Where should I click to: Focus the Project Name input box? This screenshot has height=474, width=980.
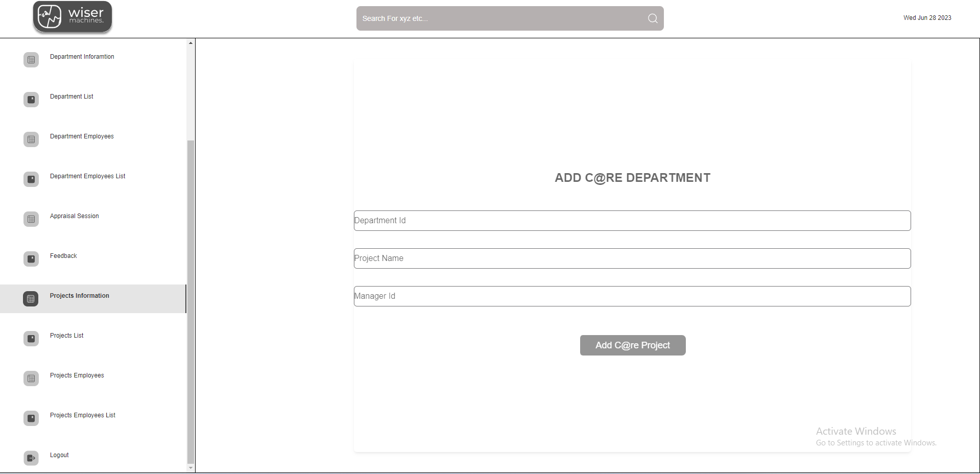tap(632, 258)
